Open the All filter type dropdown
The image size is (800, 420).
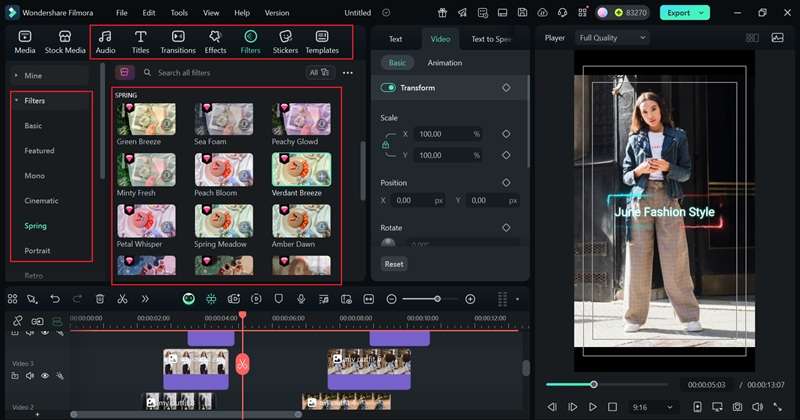[x=319, y=72]
